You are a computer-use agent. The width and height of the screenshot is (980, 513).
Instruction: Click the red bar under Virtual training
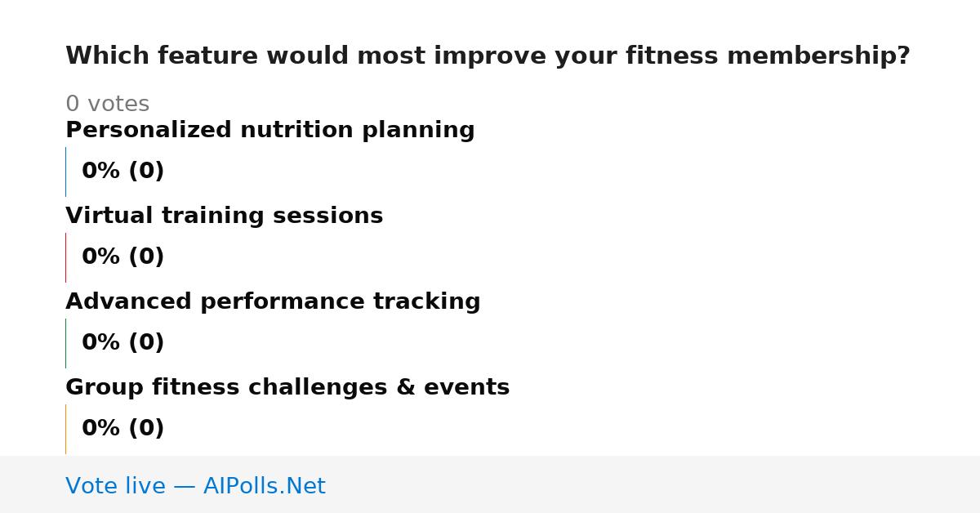[x=65, y=257]
